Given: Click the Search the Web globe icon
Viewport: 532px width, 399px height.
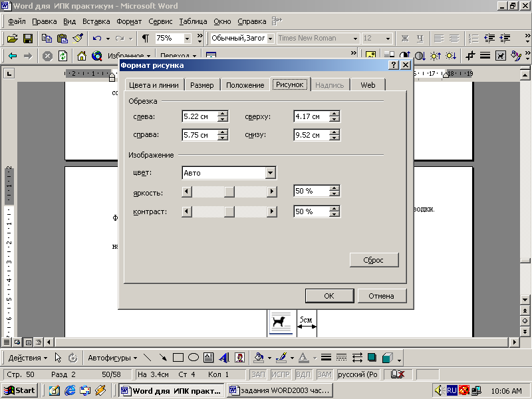Looking at the screenshot, I should point(97,56).
